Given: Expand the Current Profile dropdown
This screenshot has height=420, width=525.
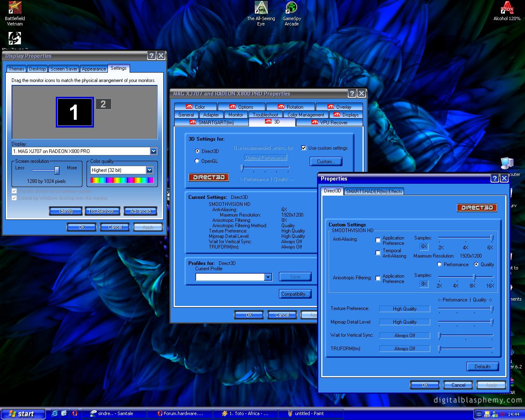Looking at the screenshot, I should pyautogui.click(x=268, y=277).
